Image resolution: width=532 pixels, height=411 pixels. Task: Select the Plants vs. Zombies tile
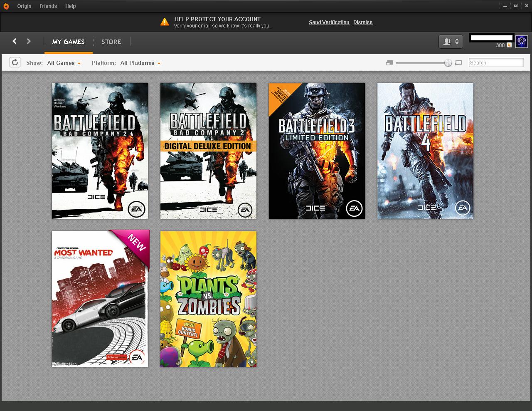[x=208, y=299]
